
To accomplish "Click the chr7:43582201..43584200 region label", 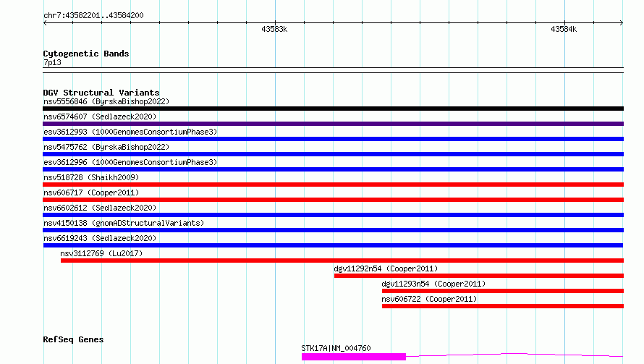I will (x=93, y=15).
